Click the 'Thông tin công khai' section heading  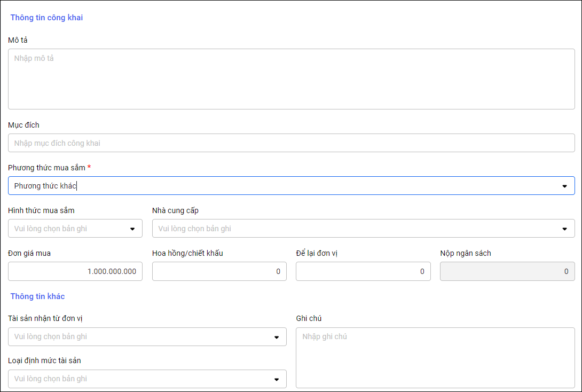(x=46, y=18)
